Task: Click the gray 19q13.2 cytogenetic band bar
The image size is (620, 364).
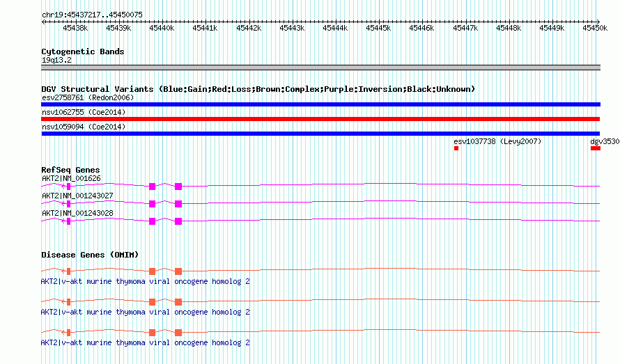Action: pos(320,68)
